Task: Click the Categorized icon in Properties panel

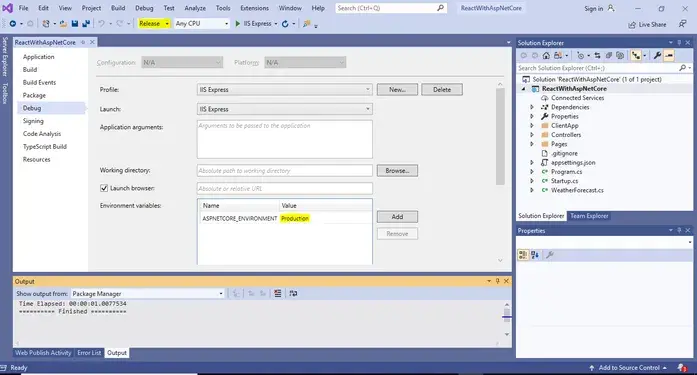Action: (523, 255)
